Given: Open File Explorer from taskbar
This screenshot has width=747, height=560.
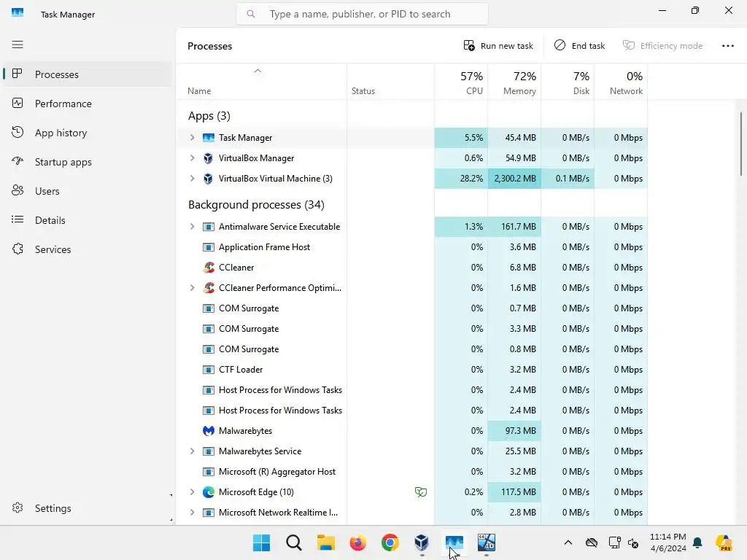Looking at the screenshot, I should [326, 542].
